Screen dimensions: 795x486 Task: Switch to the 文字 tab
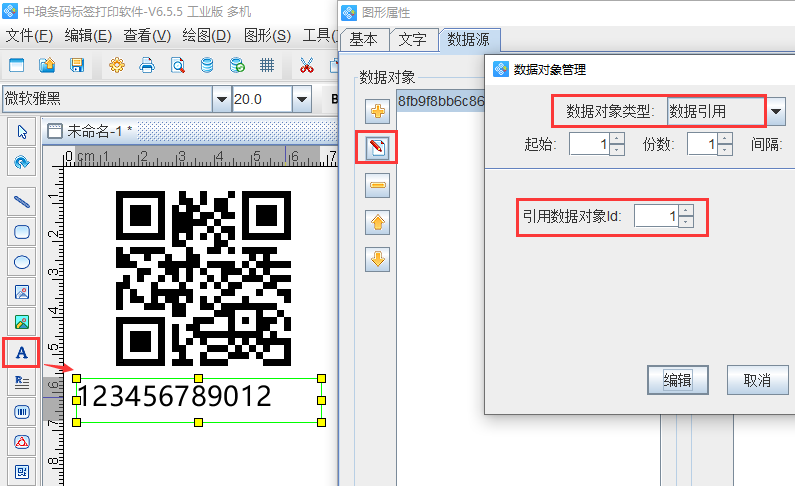412,40
